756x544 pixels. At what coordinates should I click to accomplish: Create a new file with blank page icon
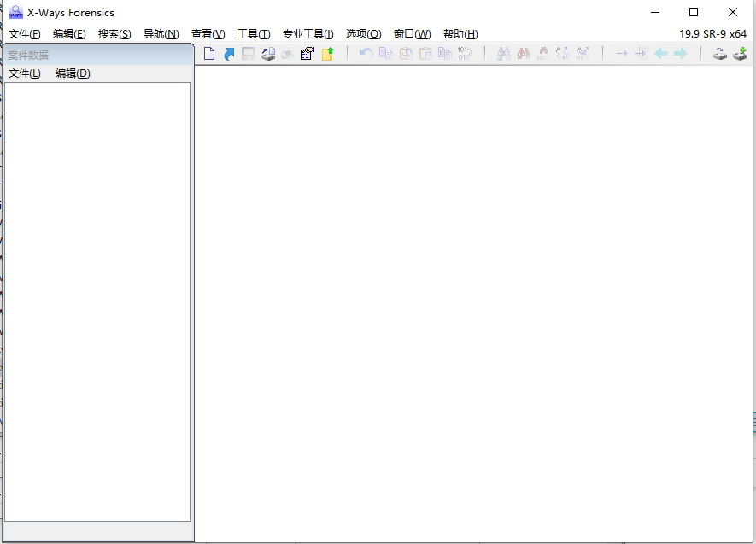209,54
